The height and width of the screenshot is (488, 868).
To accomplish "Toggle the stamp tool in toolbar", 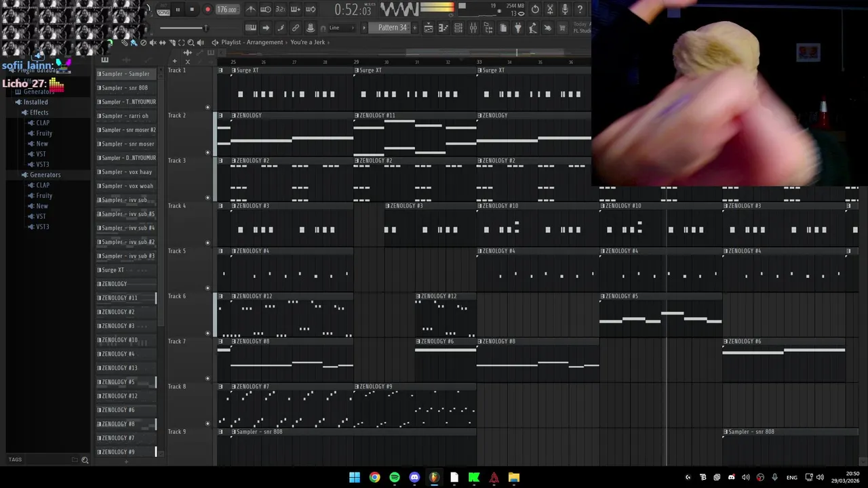I will pos(310,28).
